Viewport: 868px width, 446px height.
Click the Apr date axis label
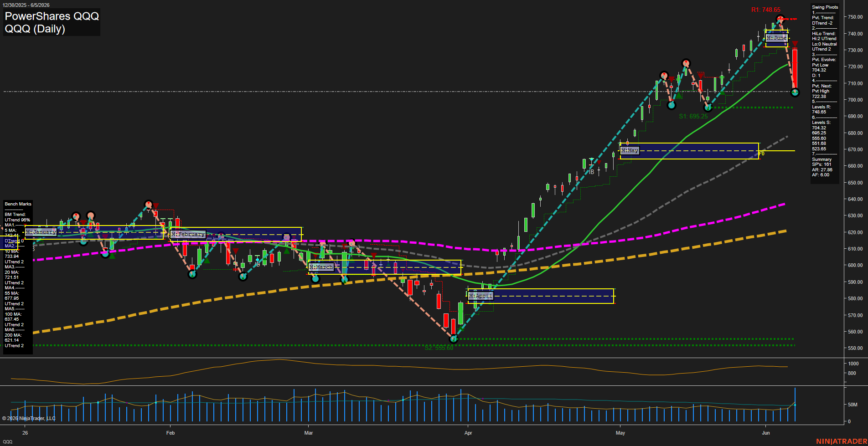(468, 433)
